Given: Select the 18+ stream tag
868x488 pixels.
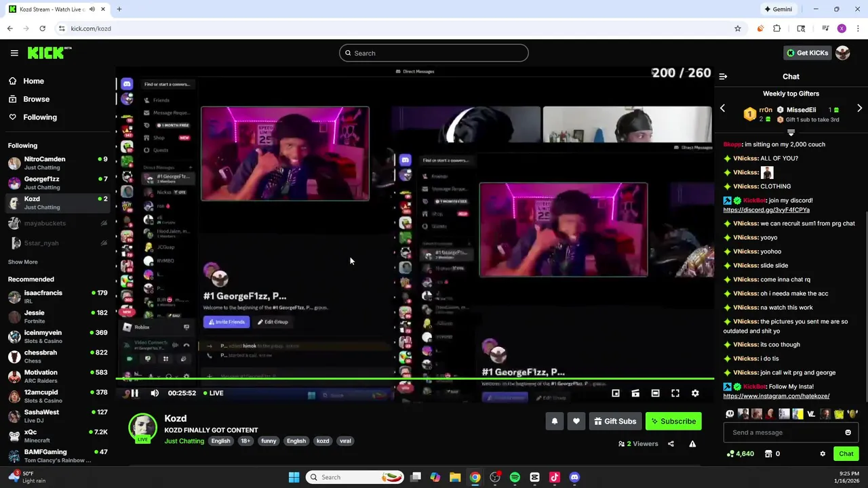Looking at the screenshot, I should point(245,441).
